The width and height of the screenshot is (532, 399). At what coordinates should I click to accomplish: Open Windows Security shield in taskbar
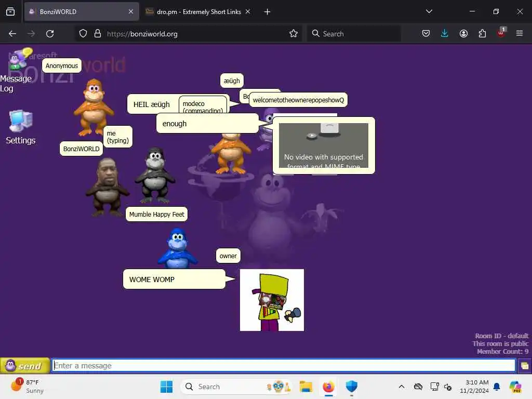352,387
